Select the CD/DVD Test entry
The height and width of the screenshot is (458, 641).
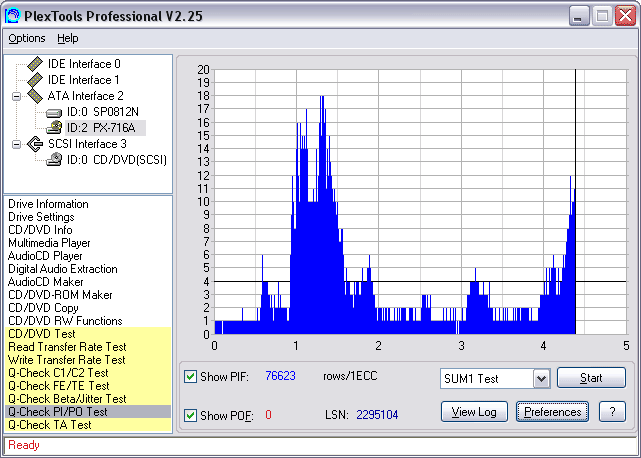point(88,334)
